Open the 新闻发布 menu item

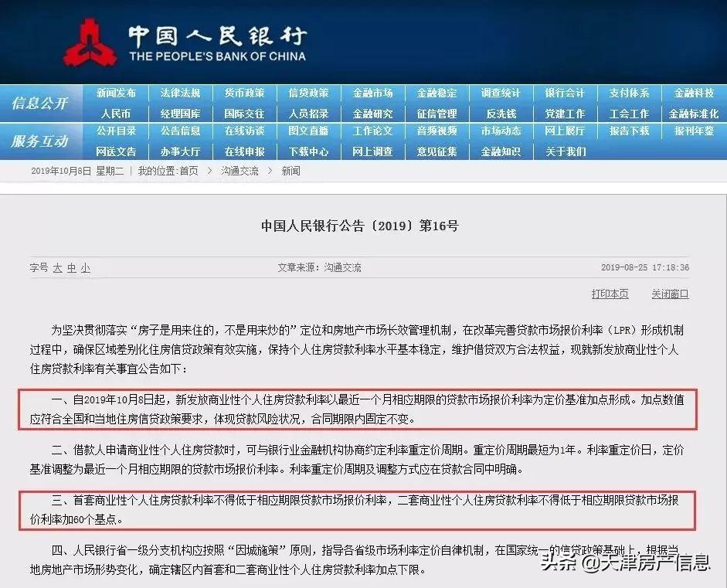[116, 93]
